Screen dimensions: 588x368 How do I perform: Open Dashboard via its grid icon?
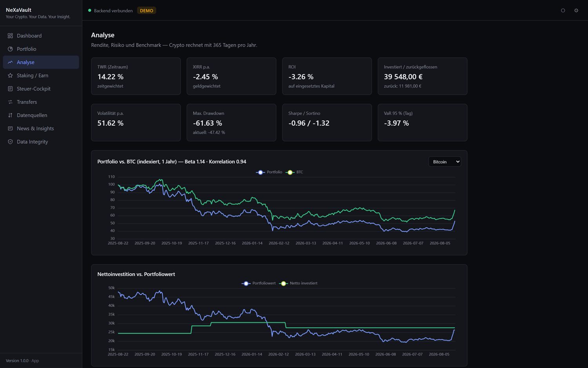point(10,36)
